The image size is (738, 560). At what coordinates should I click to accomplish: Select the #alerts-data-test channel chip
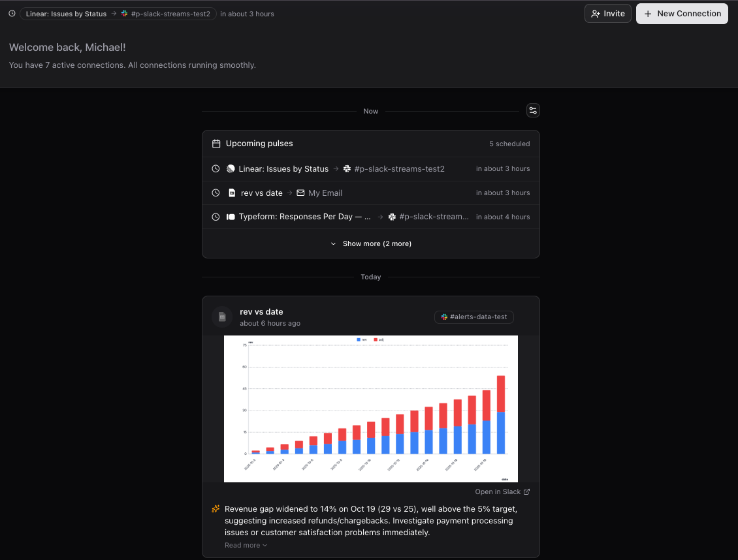tap(474, 317)
